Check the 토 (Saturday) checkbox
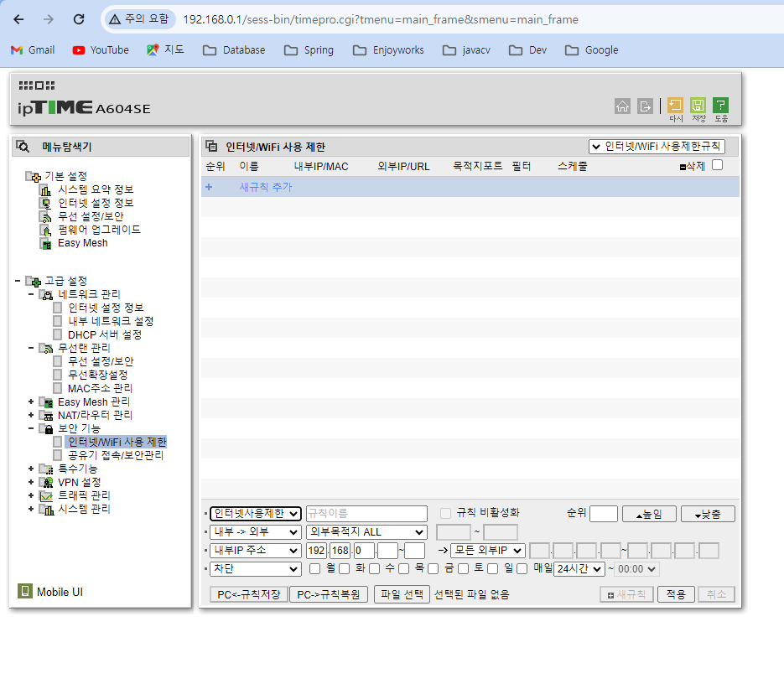The height and width of the screenshot is (689, 784). [x=464, y=568]
